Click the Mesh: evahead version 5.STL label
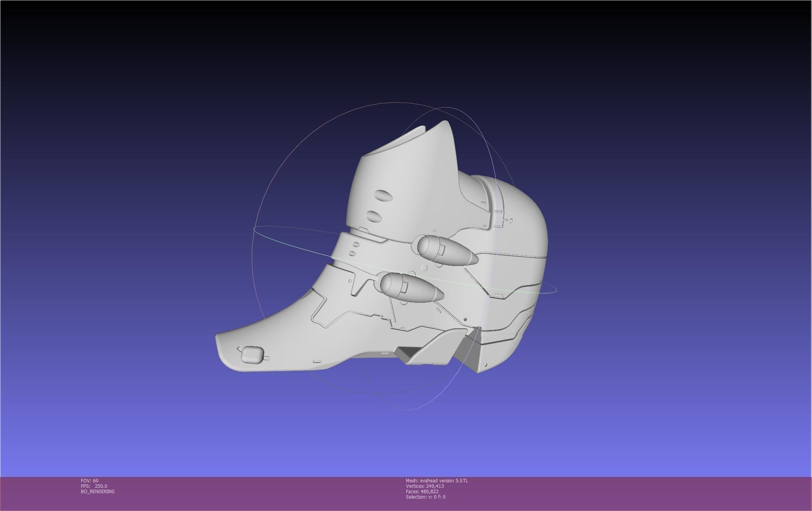The width and height of the screenshot is (812, 511). point(437,480)
